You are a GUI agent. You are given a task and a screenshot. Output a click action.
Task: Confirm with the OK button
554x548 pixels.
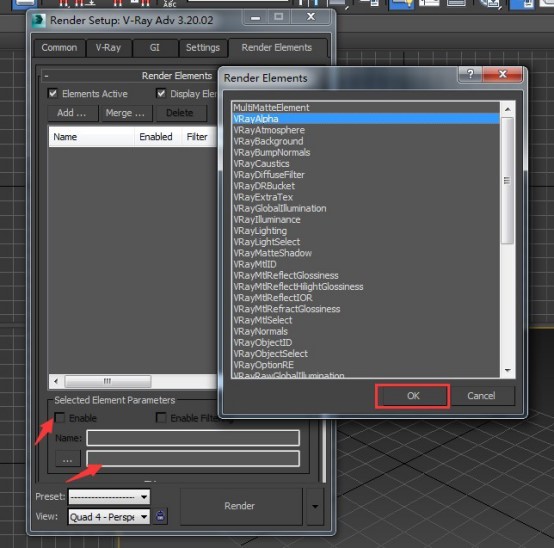(413, 396)
